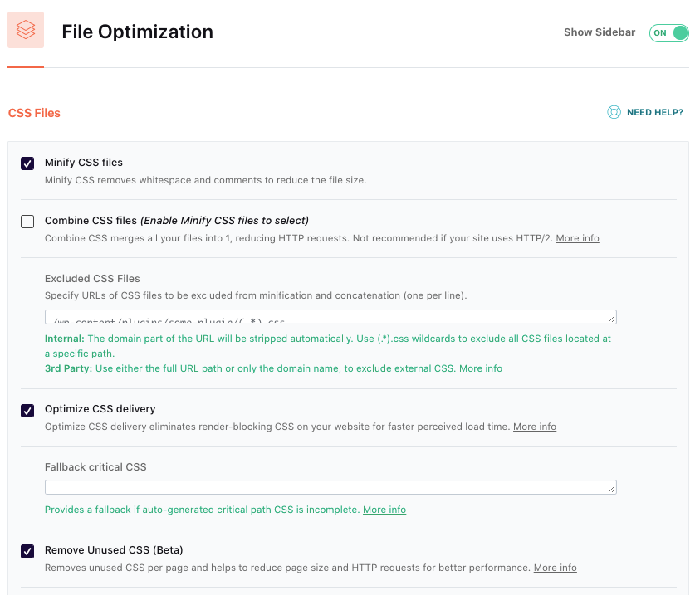The height and width of the screenshot is (595, 700).
Task: Open More info link for Remove Unused CSS
Action: coord(556,568)
